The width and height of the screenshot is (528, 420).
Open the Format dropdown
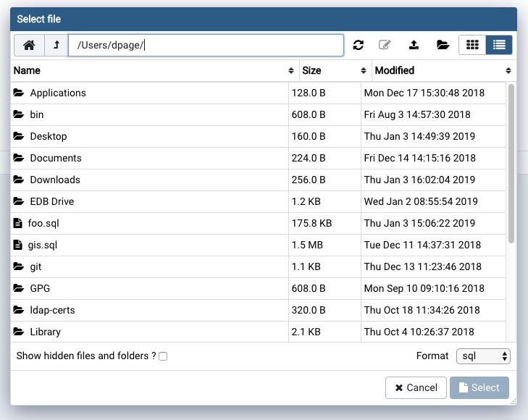tap(483, 356)
